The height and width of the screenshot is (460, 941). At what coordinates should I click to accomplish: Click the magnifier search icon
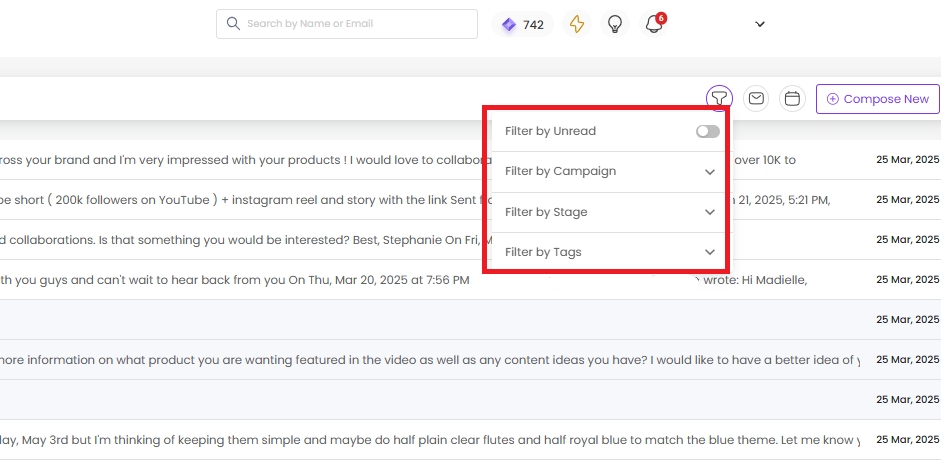coord(233,24)
